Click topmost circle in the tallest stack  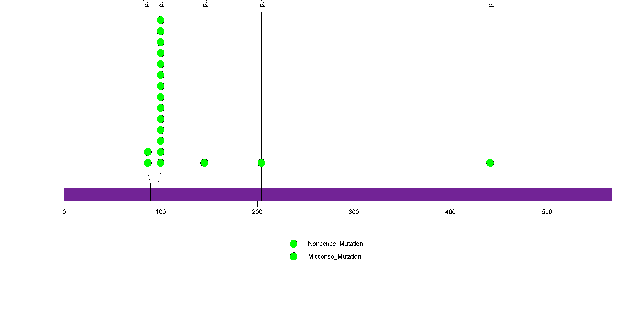(x=160, y=20)
